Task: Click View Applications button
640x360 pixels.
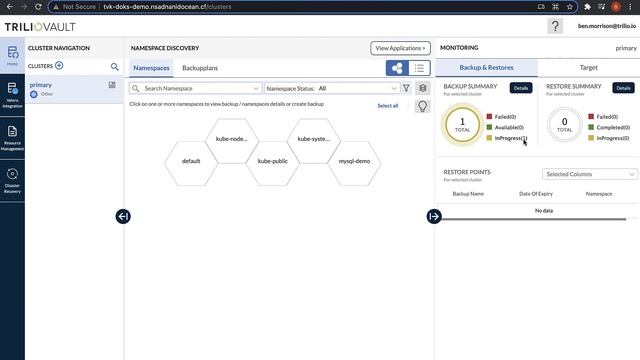Action: pos(400,48)
